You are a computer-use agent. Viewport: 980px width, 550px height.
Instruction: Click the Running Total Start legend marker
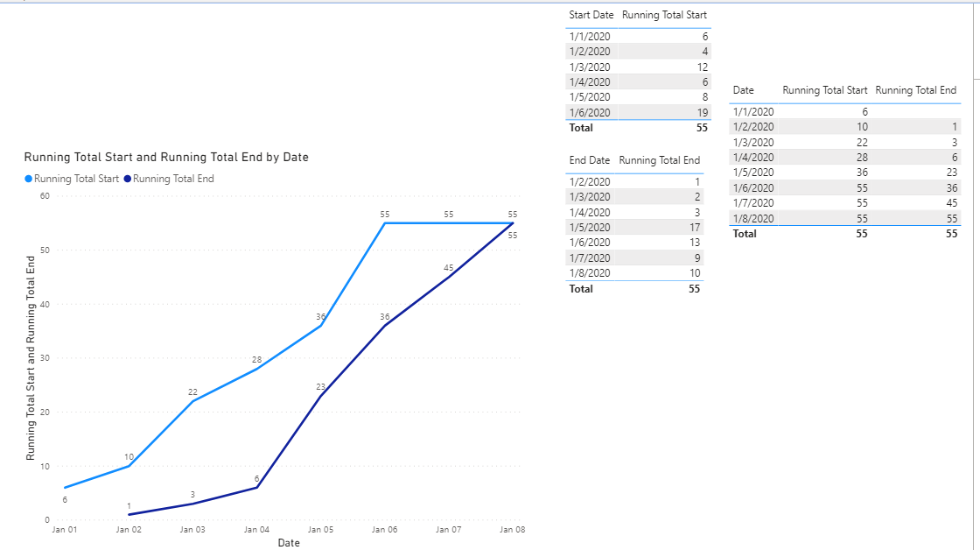28,179
